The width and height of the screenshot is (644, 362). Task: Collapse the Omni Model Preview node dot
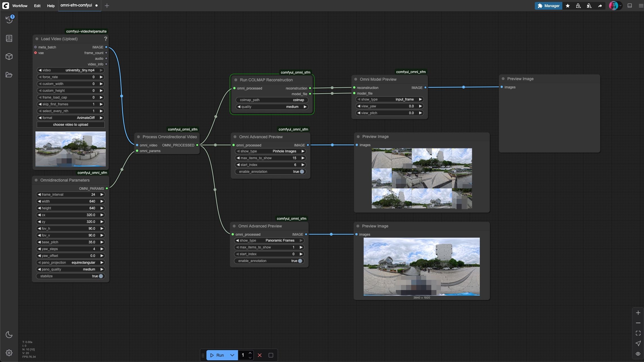(356, 79)
